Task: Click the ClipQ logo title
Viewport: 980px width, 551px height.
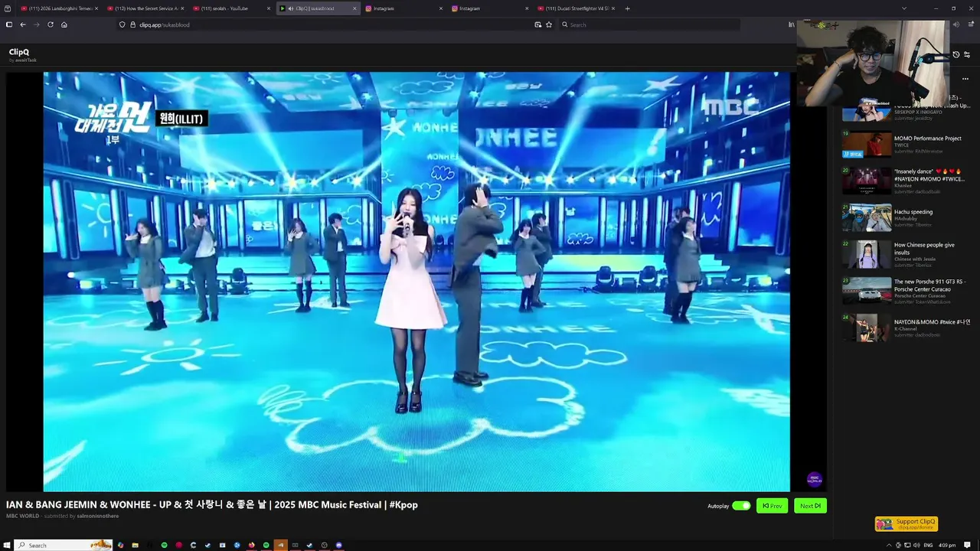Action: (x=19, y=52)
